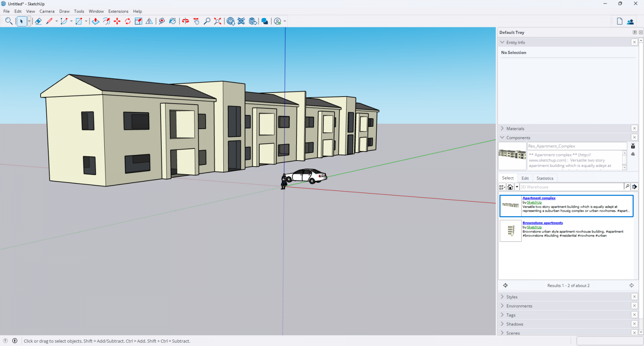Pick the Tape Measure tool
Image resolution: width=644 pixels, height=346 pixels.
[162, 21]
